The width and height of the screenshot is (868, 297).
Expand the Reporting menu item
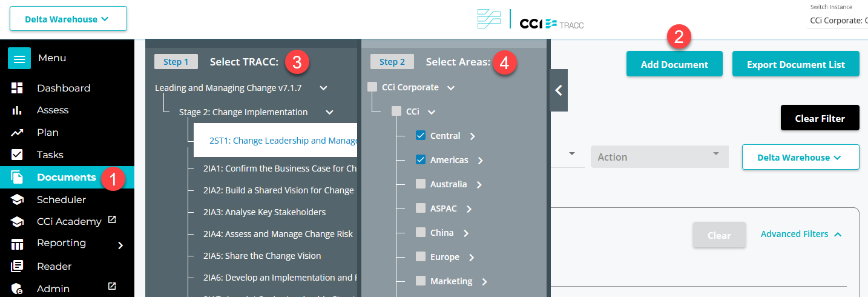pyautogui.click(x=120, y=245)
